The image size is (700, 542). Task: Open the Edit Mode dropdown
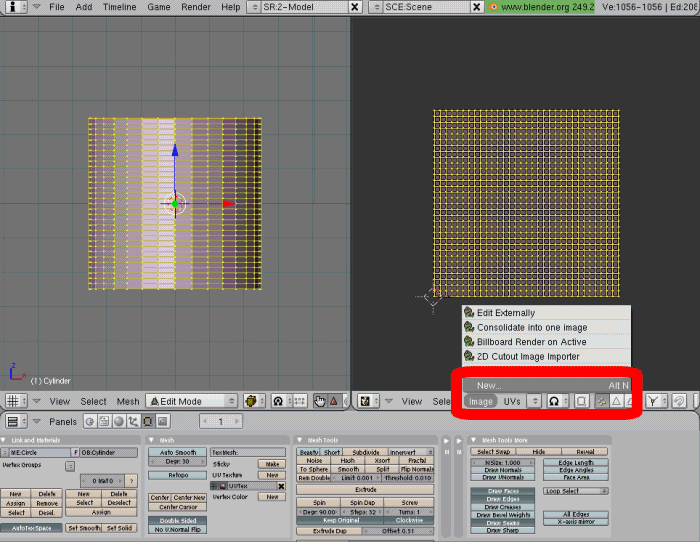[x=192, y=401]
